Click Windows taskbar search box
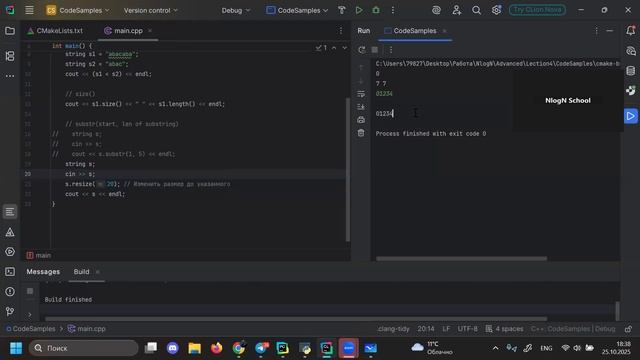 [84, 348]
